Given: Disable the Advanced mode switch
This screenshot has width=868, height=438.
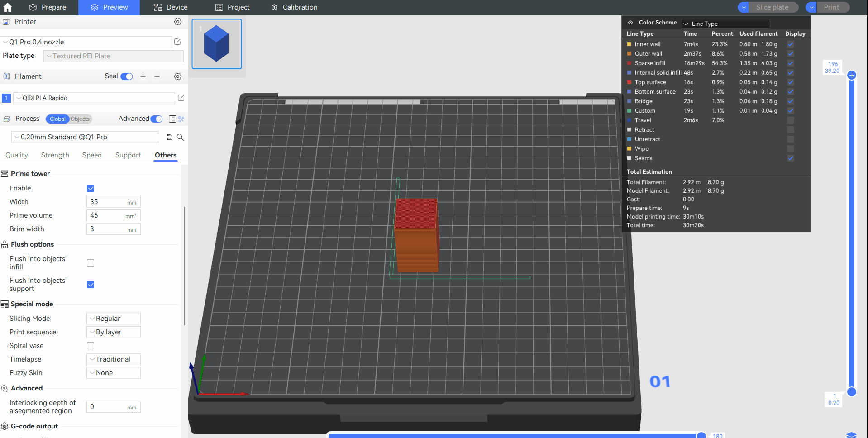Looking at the screenshot, I should pos(157,119).
